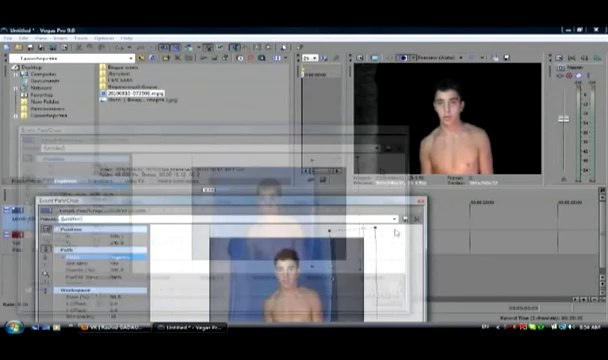Open the Insert menu
The width and height of the screenshot is (608, 360).
(x=60, y=38)
